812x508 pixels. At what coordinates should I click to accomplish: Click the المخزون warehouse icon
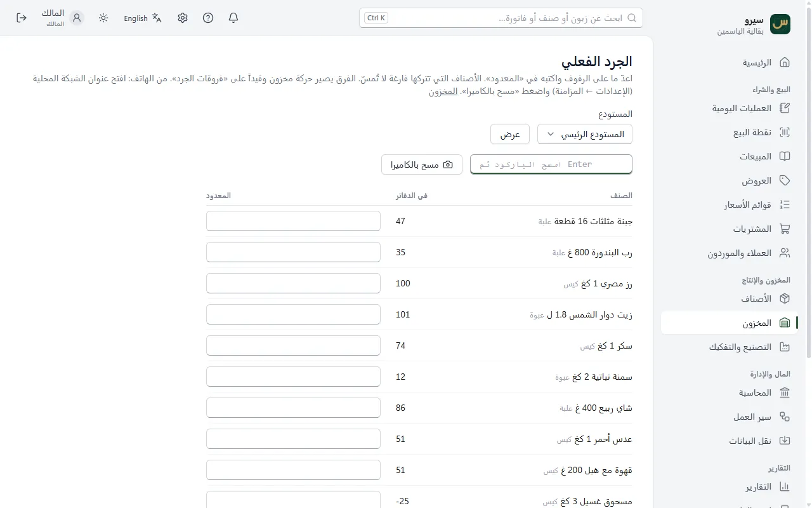click(x=785, y=323)
